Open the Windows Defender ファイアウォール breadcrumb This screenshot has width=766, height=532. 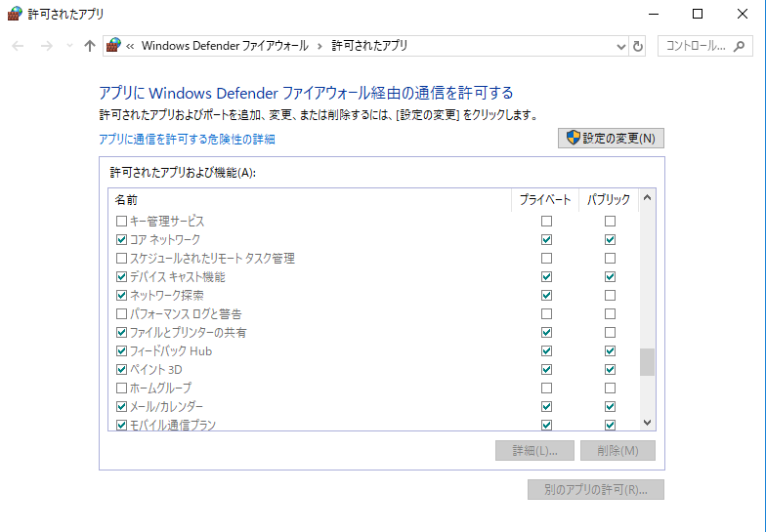click(225, 45)
